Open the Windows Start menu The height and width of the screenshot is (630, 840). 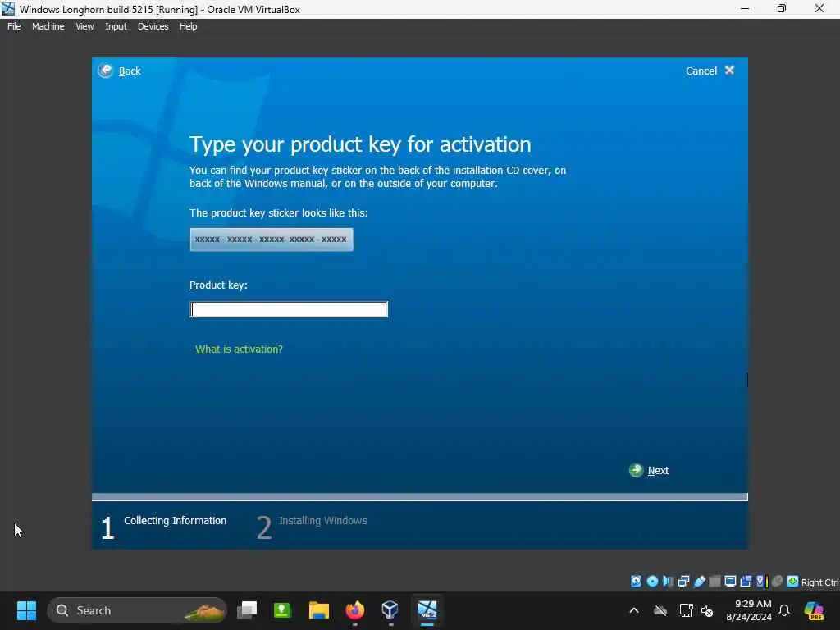26,610
